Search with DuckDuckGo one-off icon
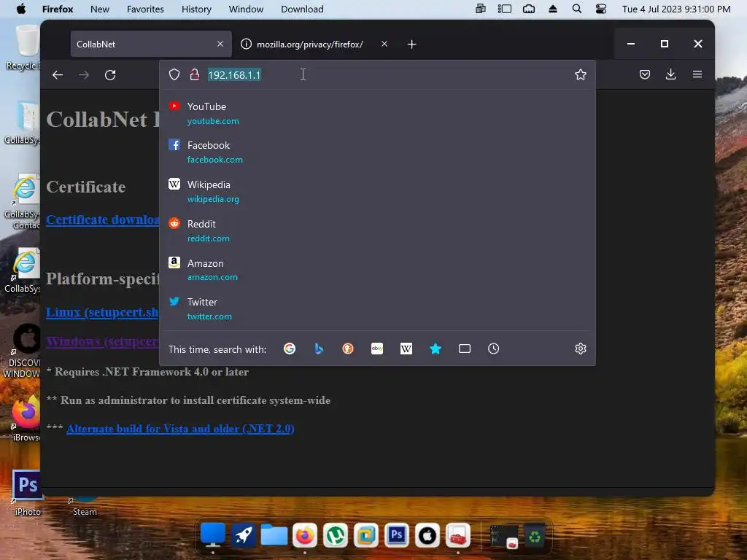747x560 pixels. coord(348,349)
